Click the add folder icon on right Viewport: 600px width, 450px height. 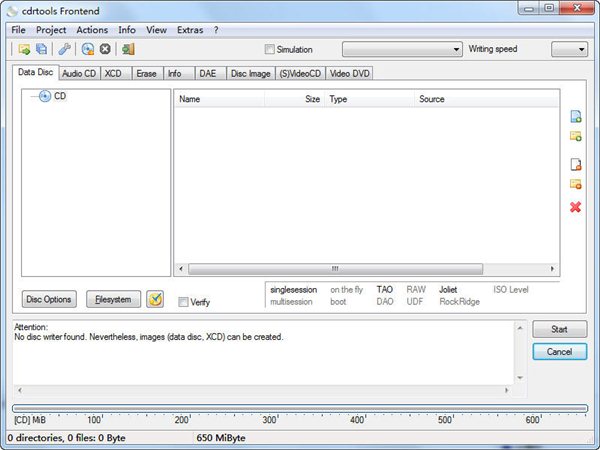(576, 136)
